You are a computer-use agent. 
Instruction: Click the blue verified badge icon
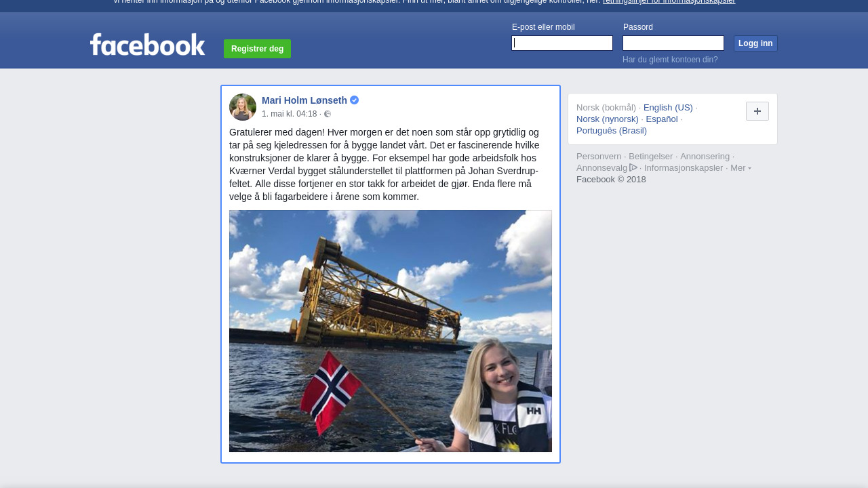(355, 100)
